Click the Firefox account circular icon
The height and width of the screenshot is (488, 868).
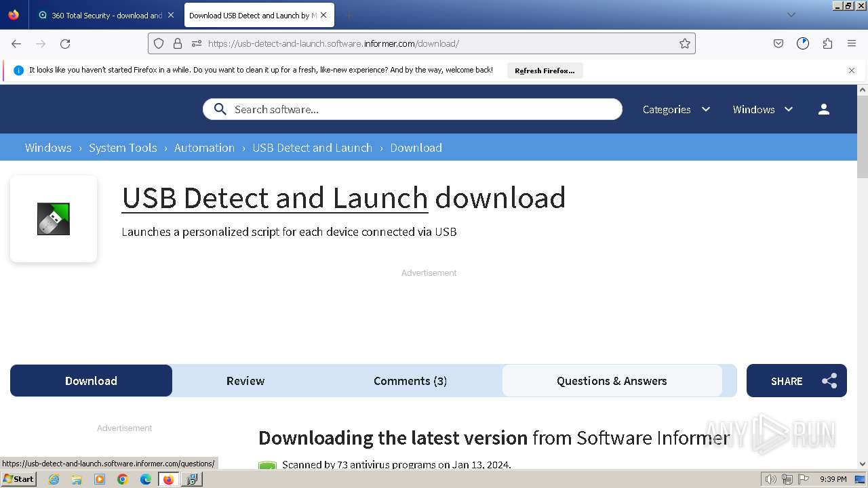(803, 43)
